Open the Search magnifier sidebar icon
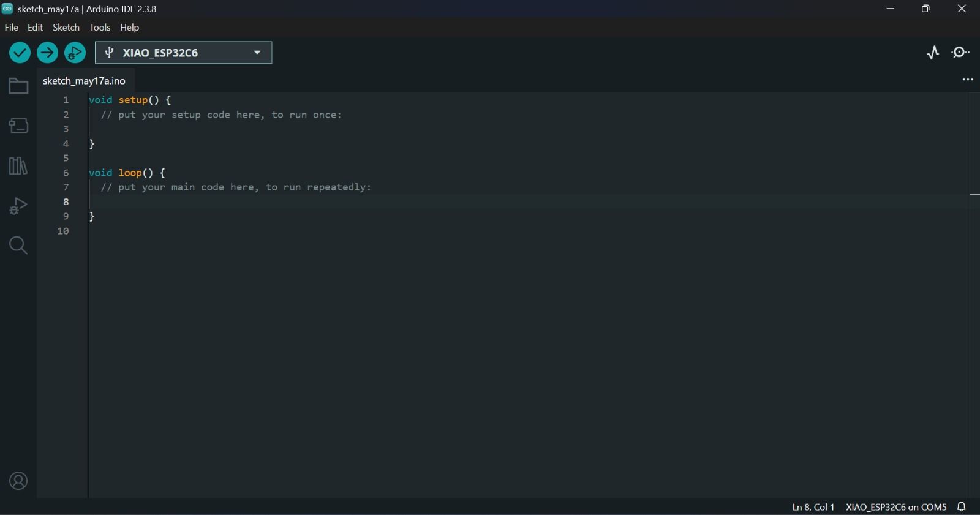Image resolution: width=980 pixels, height=515 pixels. click(18, 246)
